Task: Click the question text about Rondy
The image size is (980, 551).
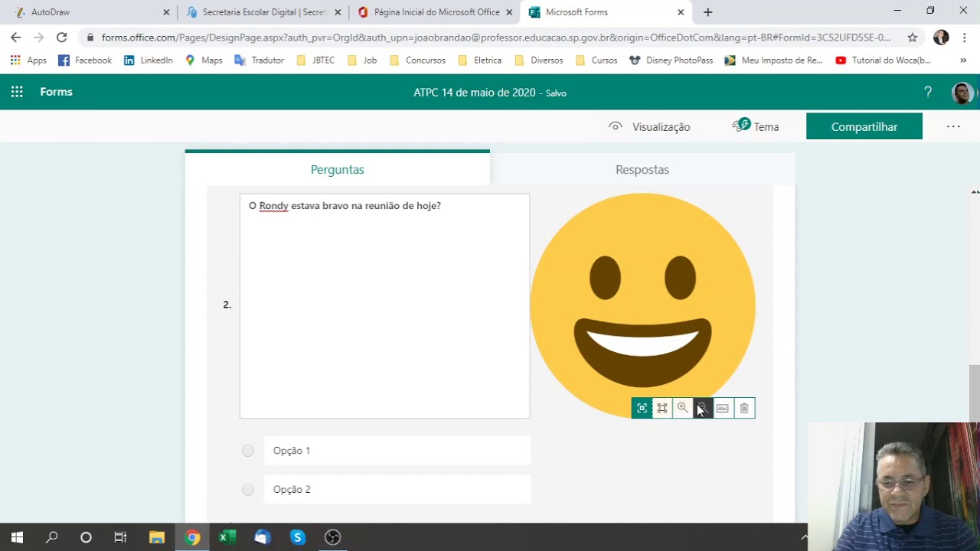Action: pyautogui.click(x=345, y=206)
